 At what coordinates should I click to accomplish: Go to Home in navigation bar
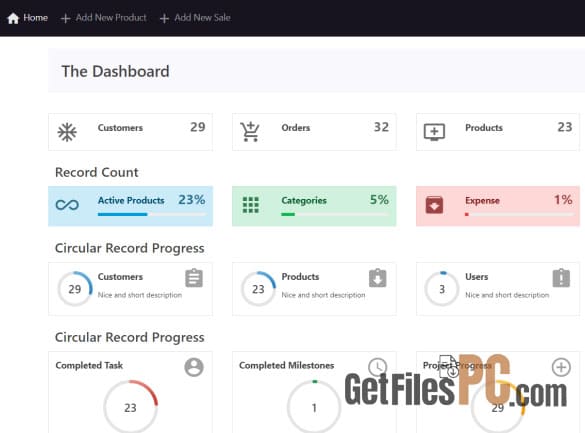tap(28, 18)
